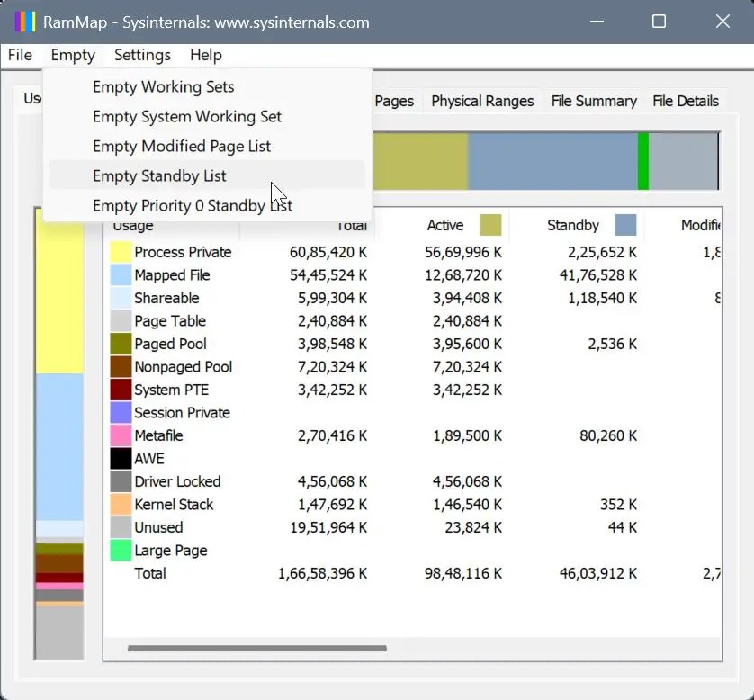
Task: Click the 1,66,58,396 K grand total
Action: pos(322,573)
